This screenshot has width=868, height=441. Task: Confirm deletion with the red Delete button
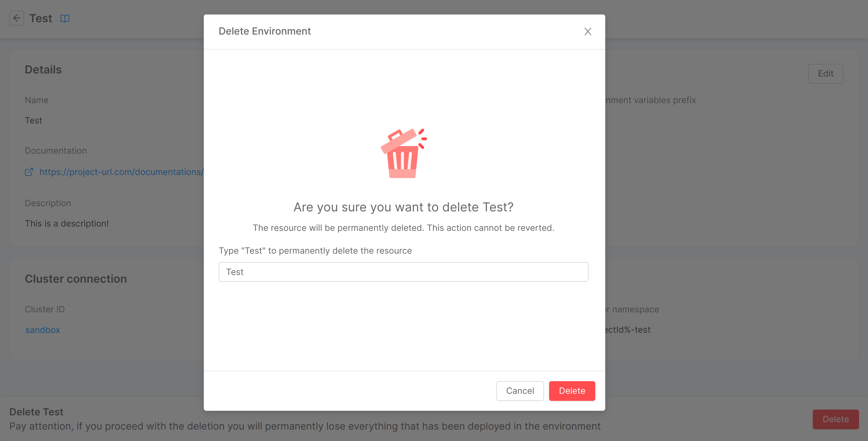pos(572,391)
